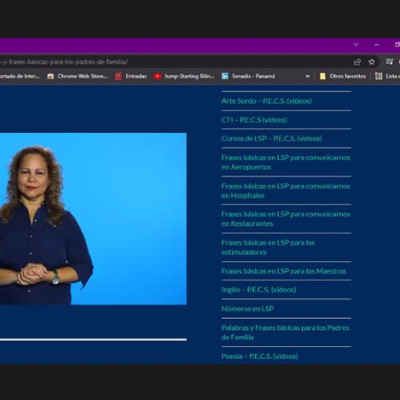Bookmark this page with the star icon
The image size is (400, 400).
point(372,62)
